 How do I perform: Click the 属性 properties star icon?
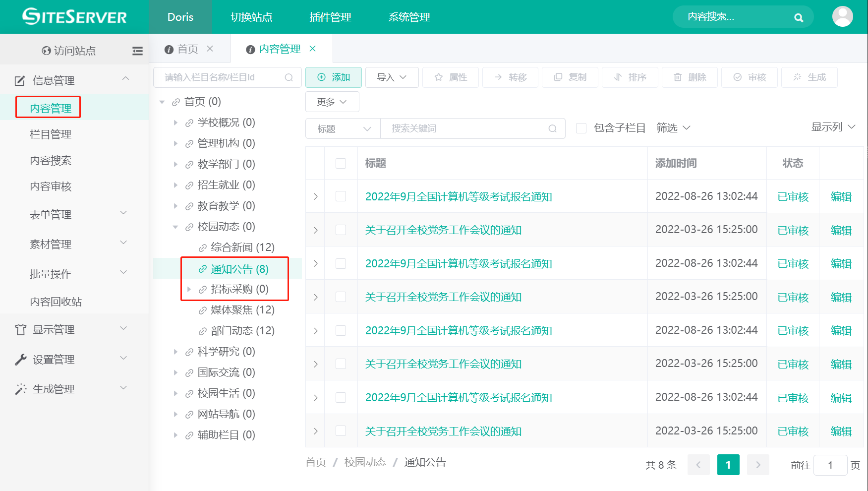[x=438, y=77]
